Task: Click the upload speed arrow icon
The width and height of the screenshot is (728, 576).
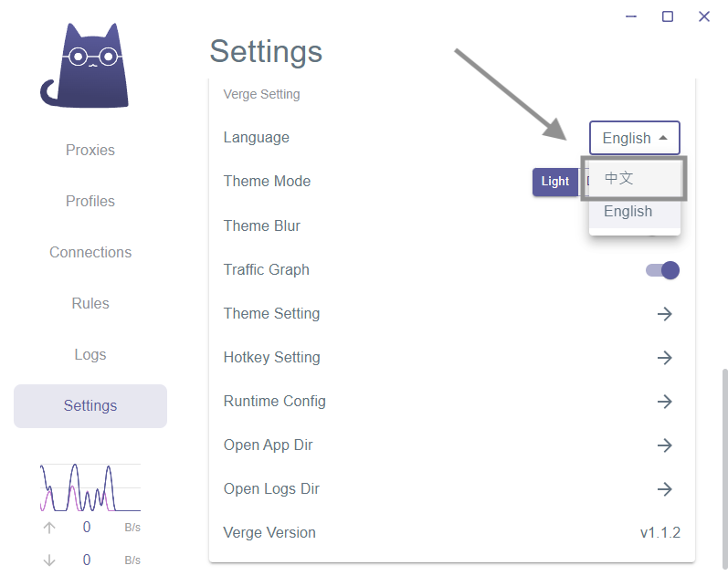Action: coord(49,528)
